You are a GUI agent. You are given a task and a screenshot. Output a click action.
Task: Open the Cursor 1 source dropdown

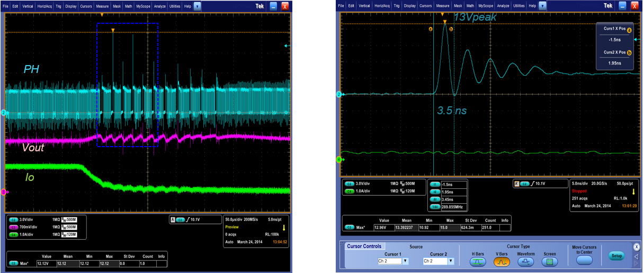[405, 261]
